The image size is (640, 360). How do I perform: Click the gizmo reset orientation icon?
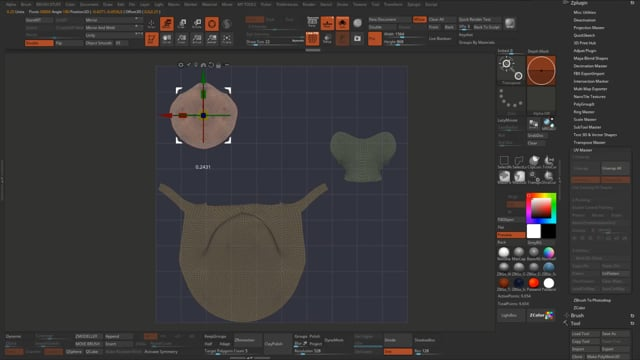point(211,65)
